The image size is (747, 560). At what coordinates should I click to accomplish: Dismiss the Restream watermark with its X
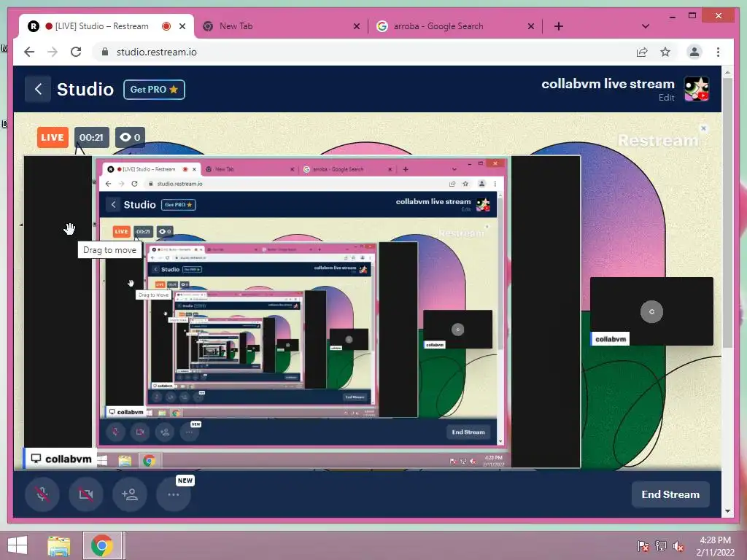[703, 128]
